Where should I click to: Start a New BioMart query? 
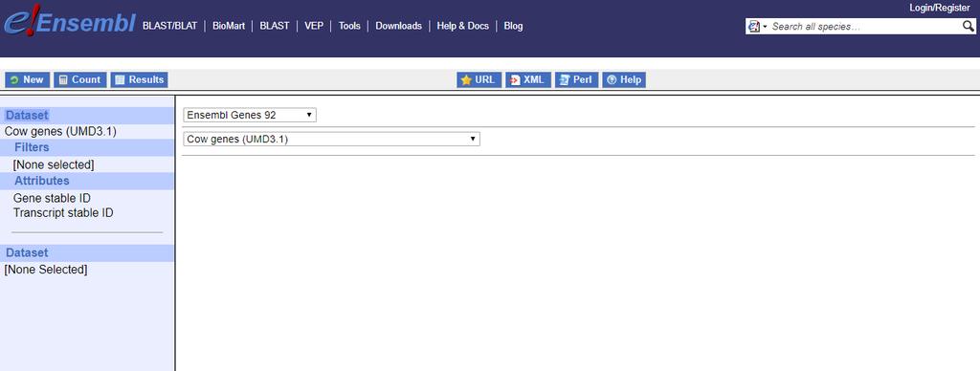click(x=28, y=80)
